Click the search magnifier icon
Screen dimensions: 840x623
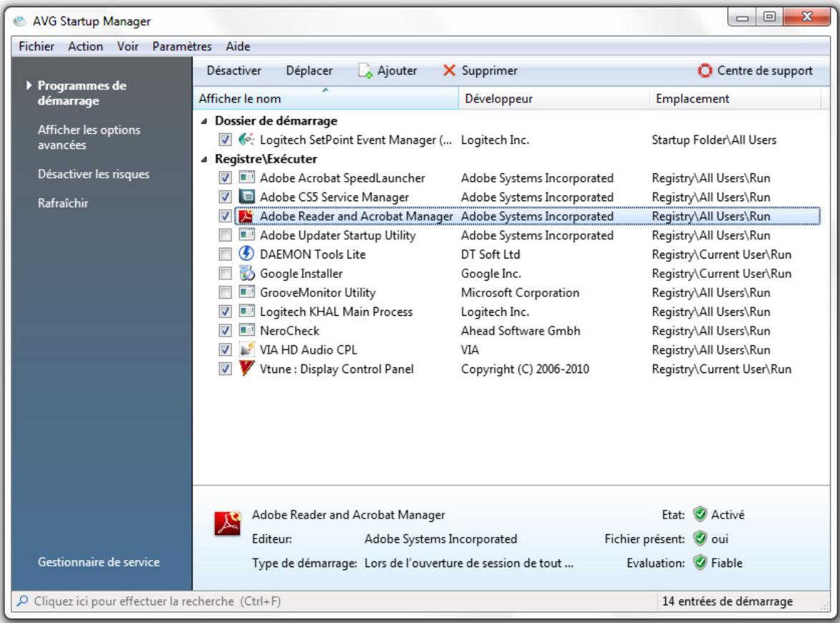pos(22,601)
